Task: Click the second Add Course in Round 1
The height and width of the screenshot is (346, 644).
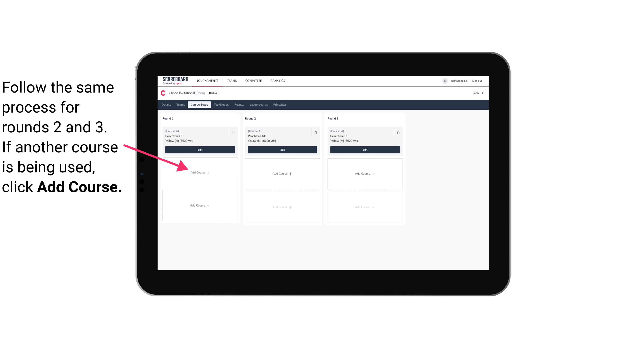Action: pos(200,205)
